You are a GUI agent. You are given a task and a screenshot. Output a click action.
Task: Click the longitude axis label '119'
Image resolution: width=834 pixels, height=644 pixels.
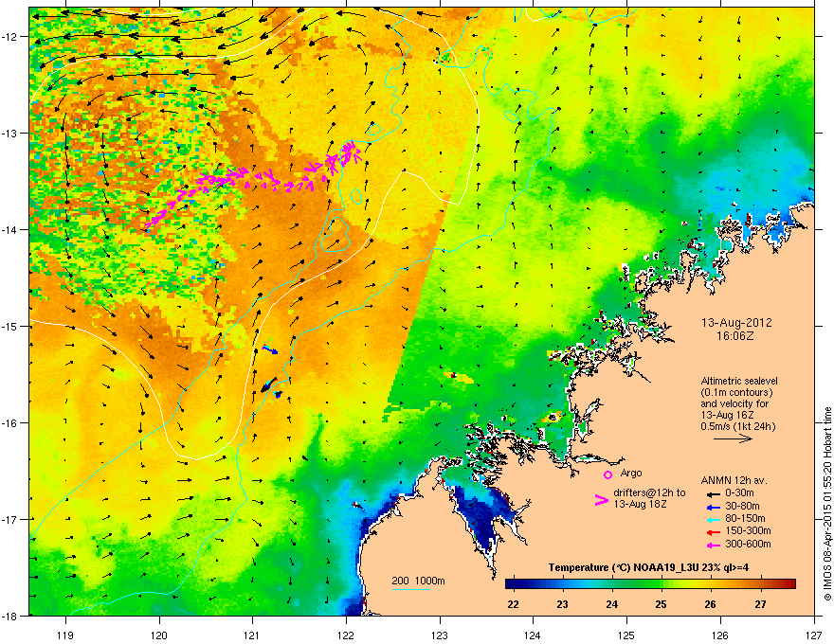[64, 635]
